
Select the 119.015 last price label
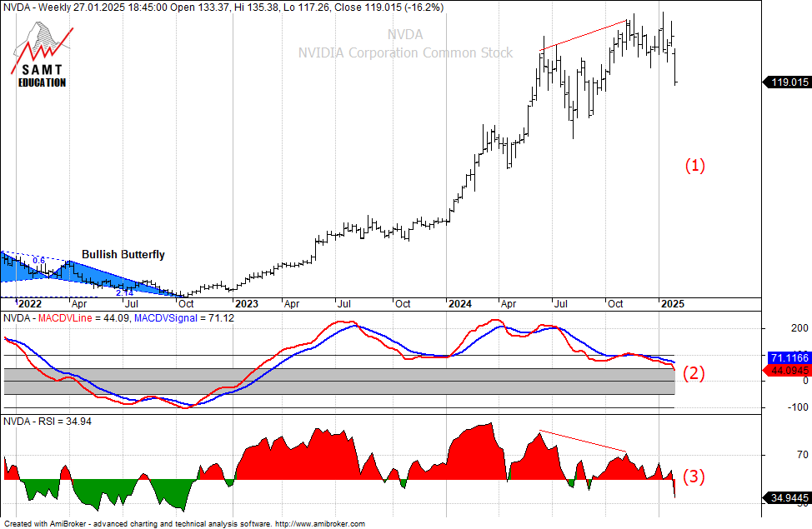[787, 82]
